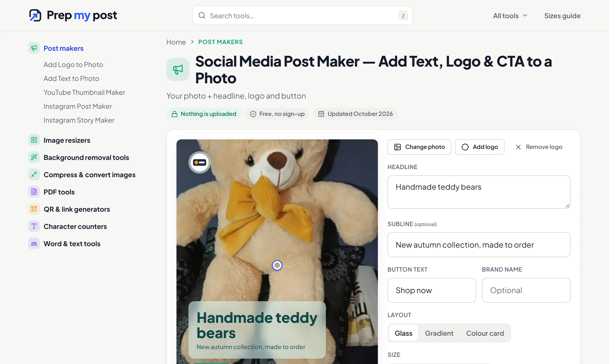
Task: Open the Sizes guide page
Action: [x=562, y=16]
